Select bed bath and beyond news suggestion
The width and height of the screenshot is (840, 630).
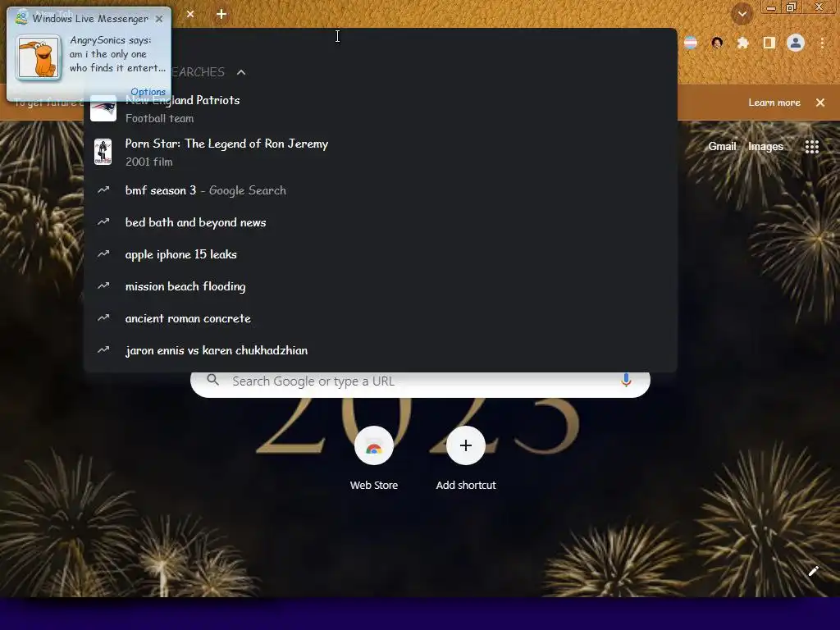(x=381, y=222)
